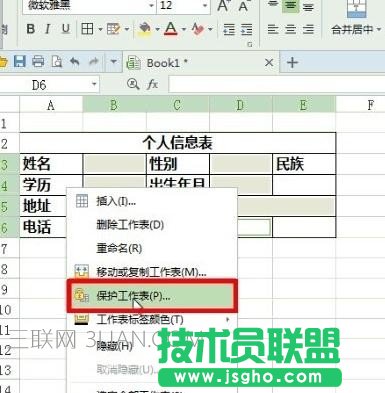Choose 保护工作表(P) menu item

click(x=152, y=296)
